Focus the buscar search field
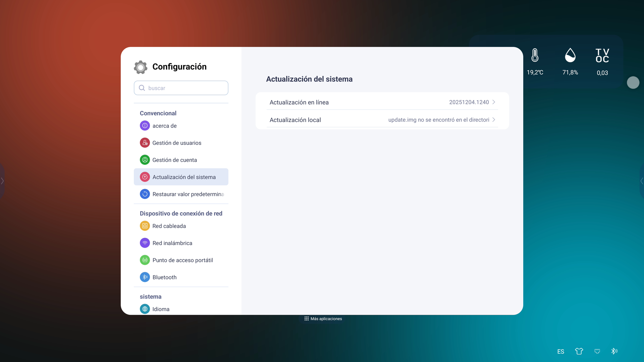The image size is (644, 362). (x=181, y=88)
